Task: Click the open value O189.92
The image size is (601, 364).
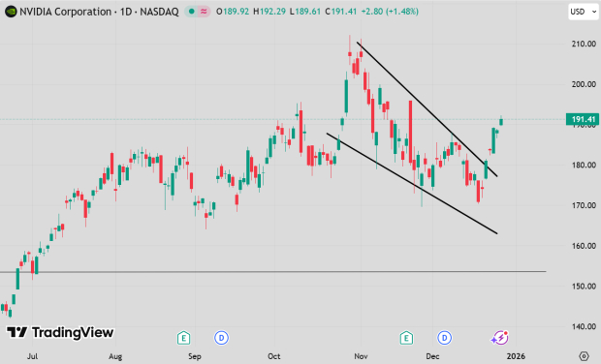Action: click(x=233, y=12)
